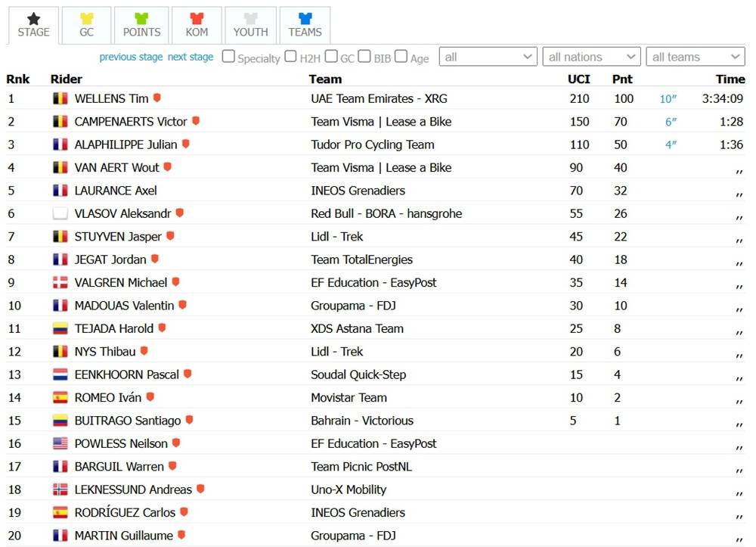The image size is (756, 547).
Task: Open the 'all nations' dropdown
Action: point(592,57)
